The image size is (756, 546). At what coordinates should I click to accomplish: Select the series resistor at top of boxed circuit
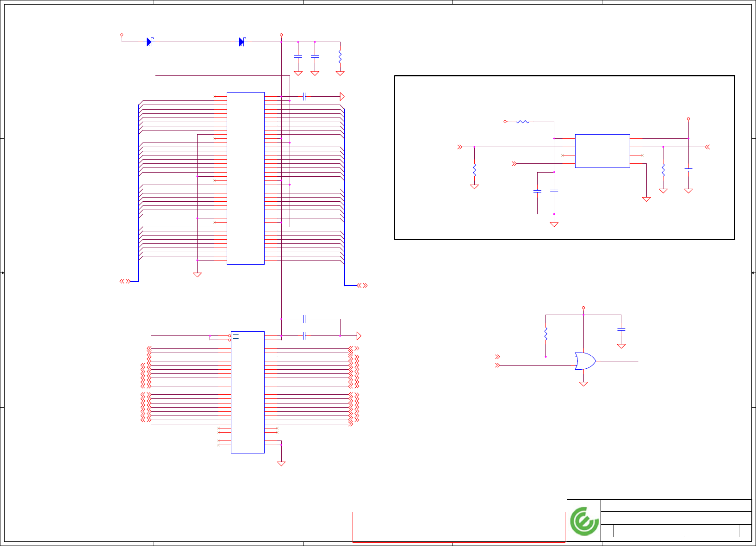(x=523, y=122)
